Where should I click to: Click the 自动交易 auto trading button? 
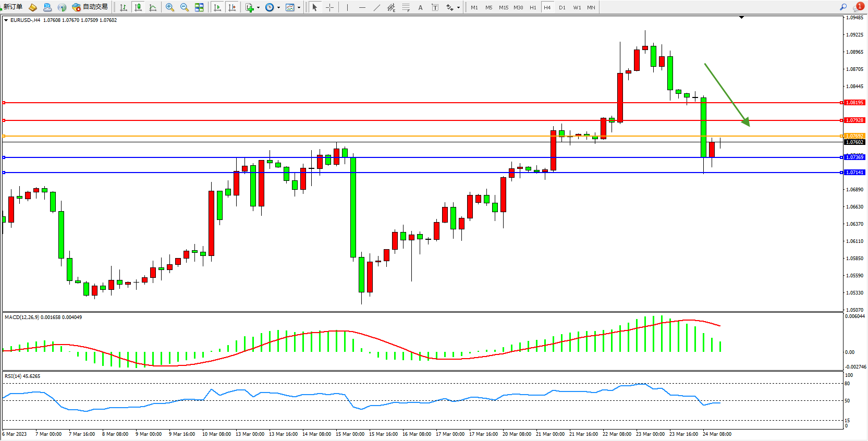coord(90,7)
